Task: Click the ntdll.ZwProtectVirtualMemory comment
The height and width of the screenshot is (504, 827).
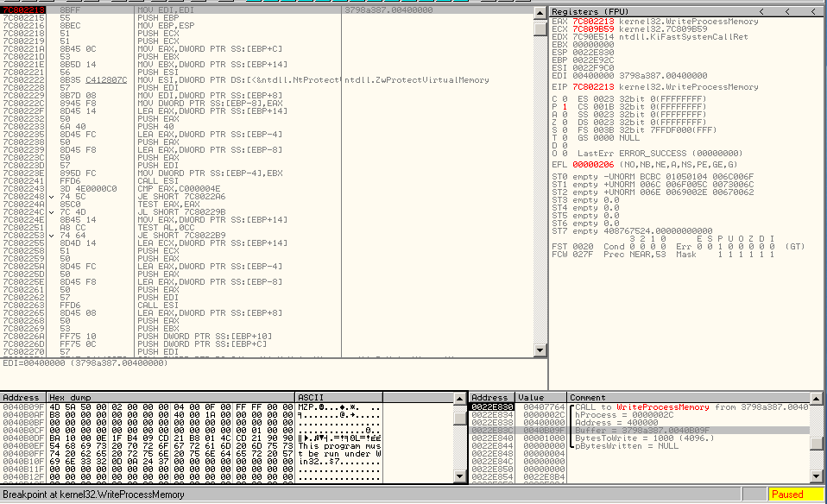Action: [417, 80]
